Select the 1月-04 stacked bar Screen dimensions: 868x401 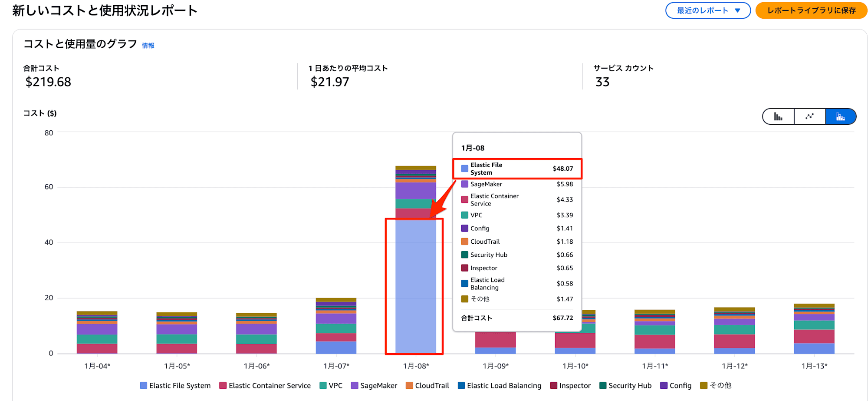[97, 332]
